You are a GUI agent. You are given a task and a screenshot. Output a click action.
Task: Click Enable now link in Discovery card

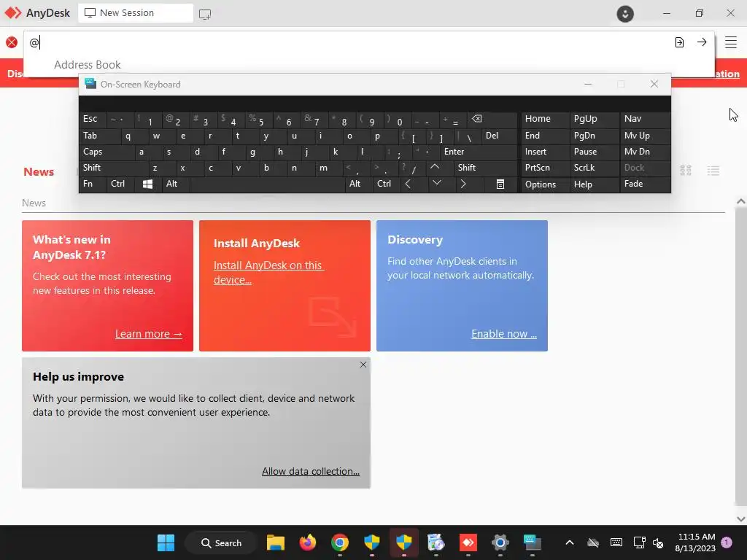click(x=504, y=334)
